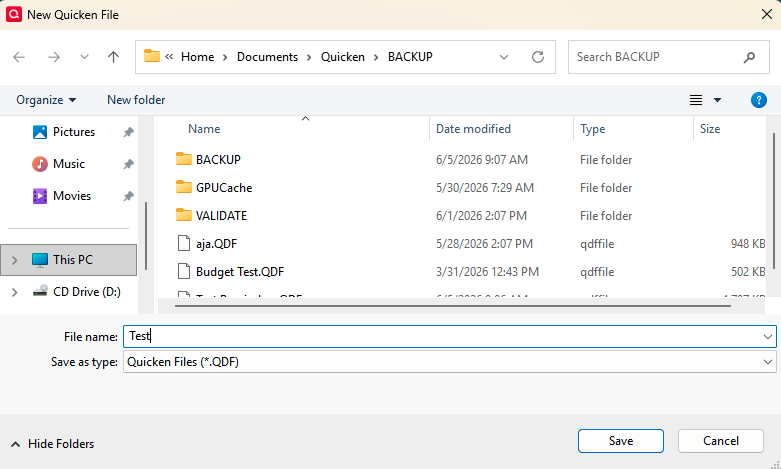The width and height of the screenshot is (781, 469).
Task: Click the vertical scrollbar of file list
Action: point(774,201)
